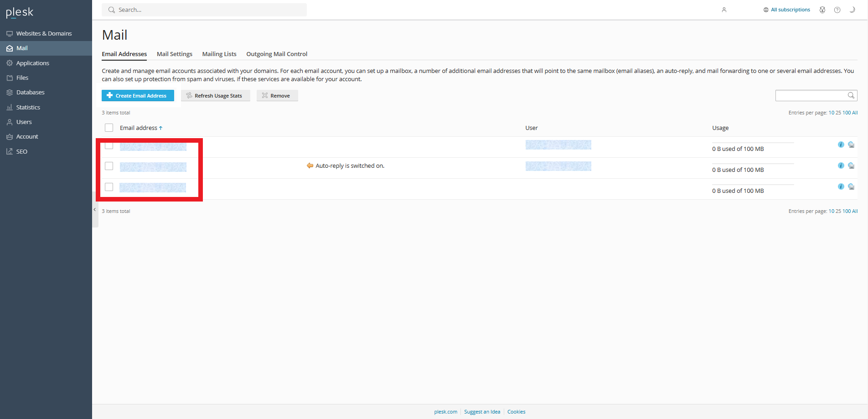Focus the top Search field
The width and height of the screenshot is (868, 419).
204,10
